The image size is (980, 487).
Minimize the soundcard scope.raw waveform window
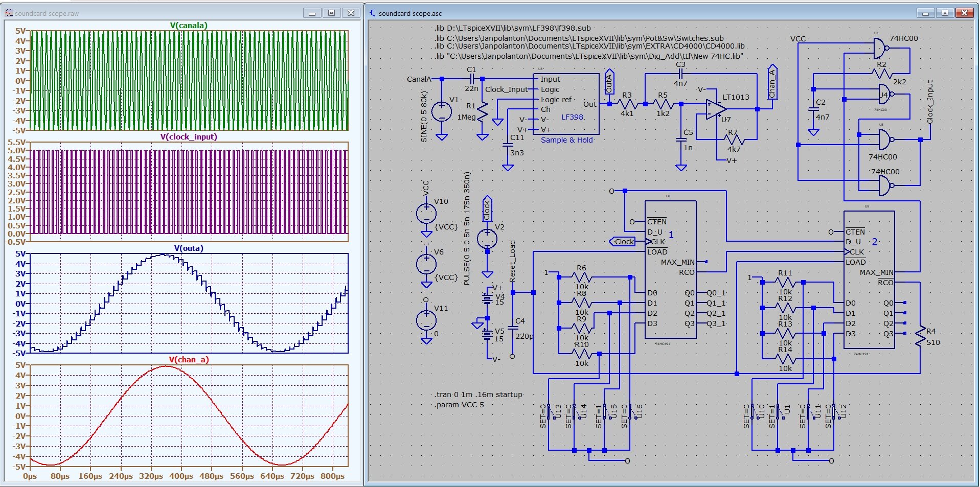coord(312,13)
